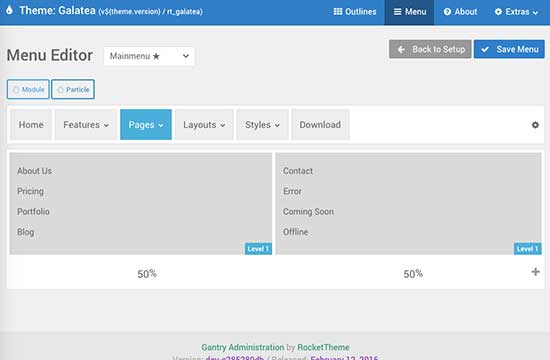The image size is (550, 360).
Task: Expand the Styles menu item
Action: point(262,125)
